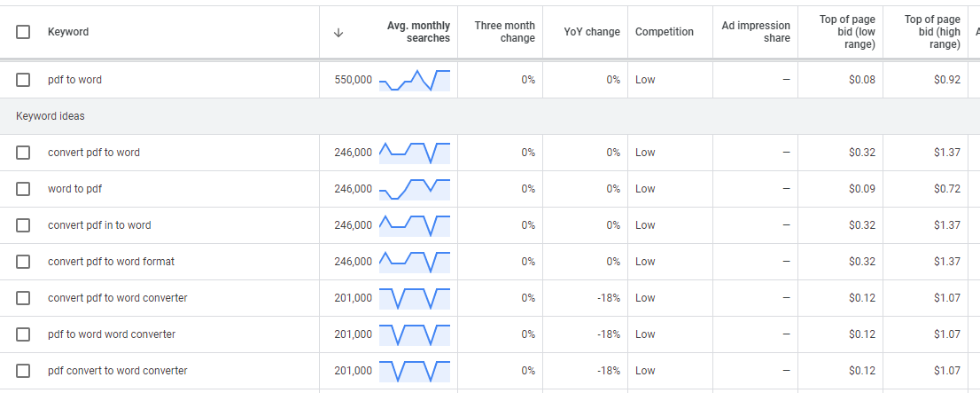Click sparkline for convert pdf to word format
The height and width of the screenshot is (393, 980).
click(415, 262)
